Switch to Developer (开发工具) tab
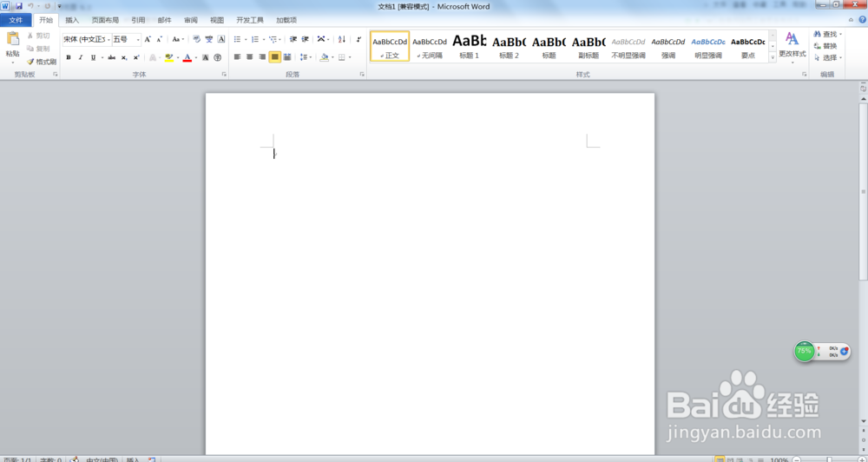868x462 pixels. pos(250,20)
